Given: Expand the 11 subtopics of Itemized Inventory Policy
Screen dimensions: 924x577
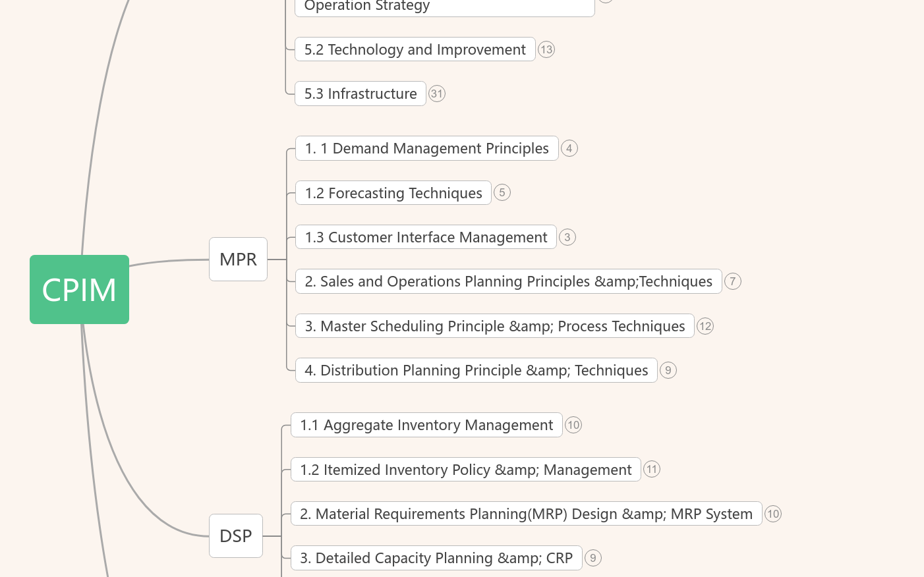Looking at the screenshot, I should tap(652, 470).
